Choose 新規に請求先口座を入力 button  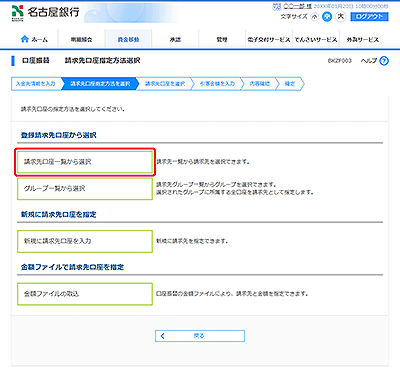85,241
